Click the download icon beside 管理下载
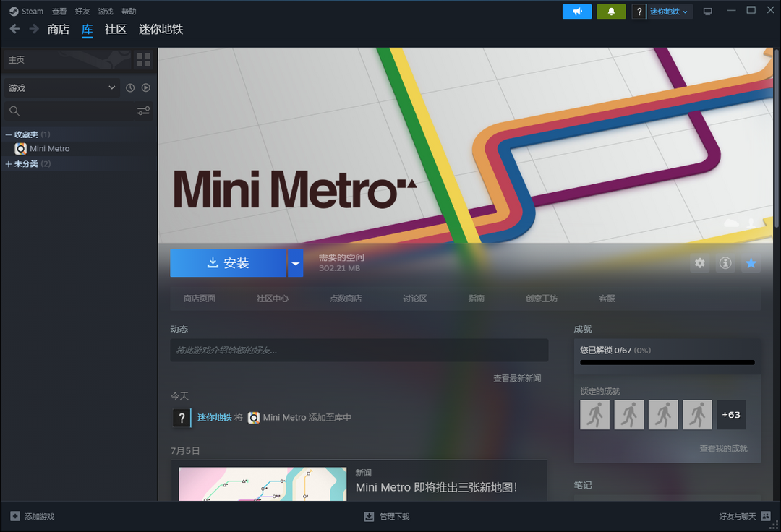Image resolution: width=781 pixels, height=532 pixels. [x=369, y=517]
